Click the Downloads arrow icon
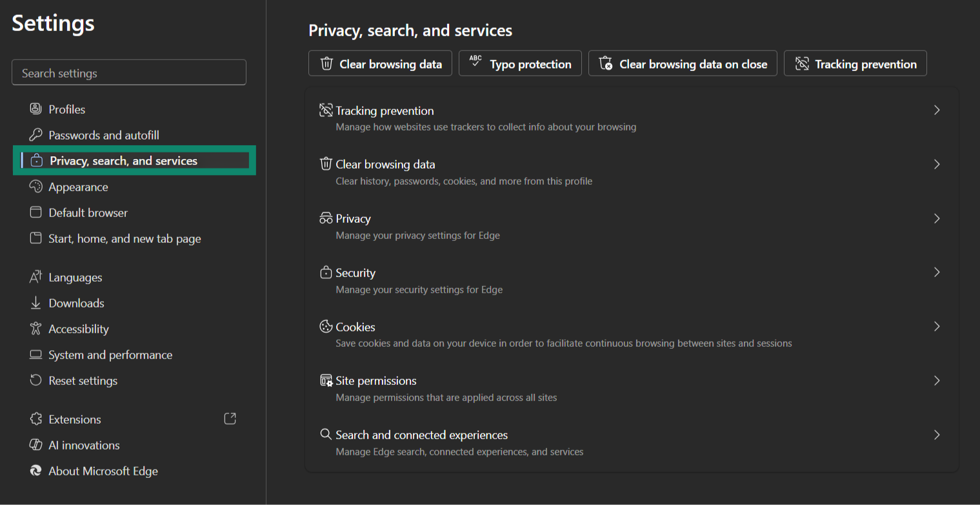The width and height of the screenshot is (980, 505). (35, 303)
